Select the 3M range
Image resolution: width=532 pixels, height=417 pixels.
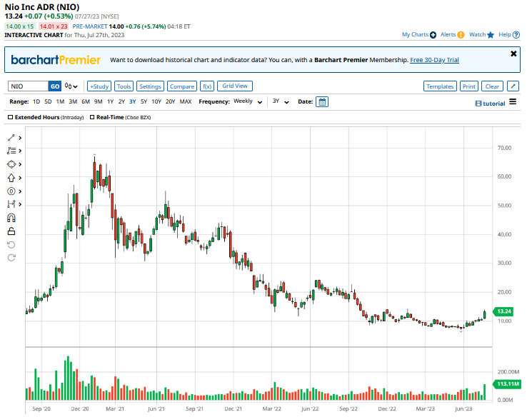pos(73,101)
